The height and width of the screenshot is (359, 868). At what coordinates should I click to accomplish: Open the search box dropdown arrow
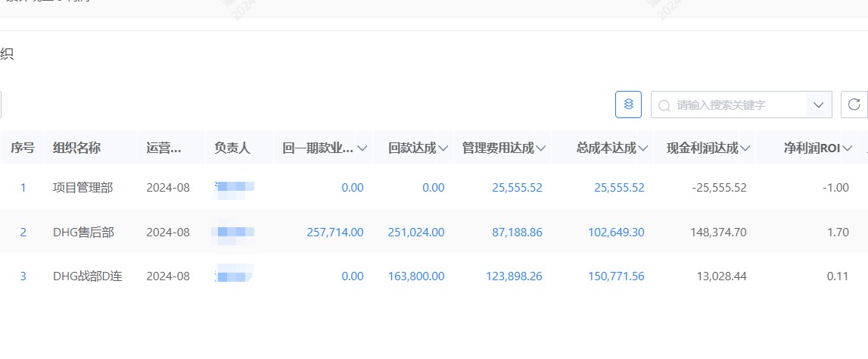(x=818, y=105)
